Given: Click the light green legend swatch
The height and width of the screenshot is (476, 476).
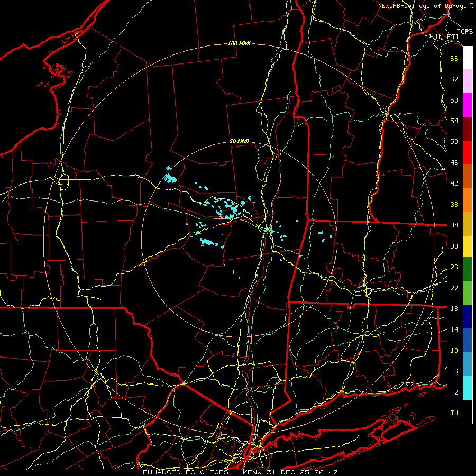Looking at the screenshot, I should click(x=467, y=293).
